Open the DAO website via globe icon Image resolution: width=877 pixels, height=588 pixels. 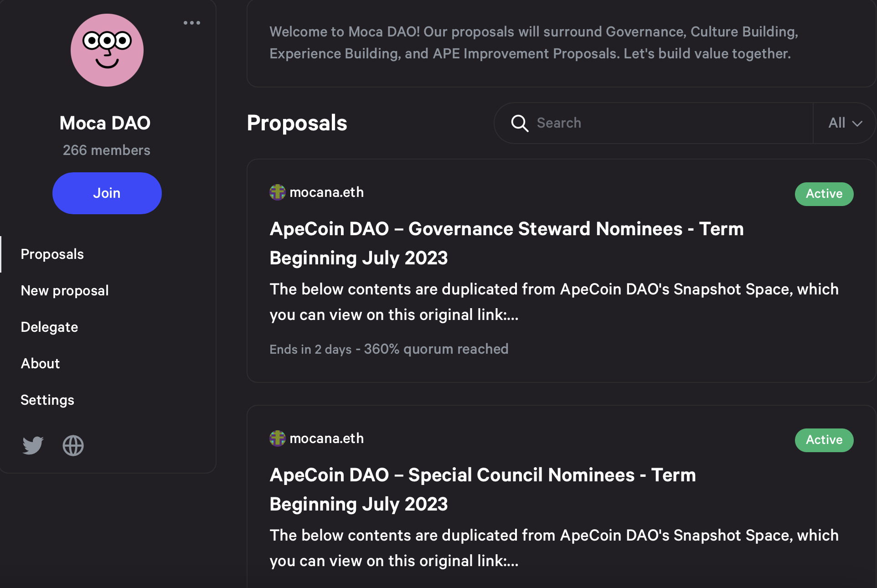[x=73, y=445]
